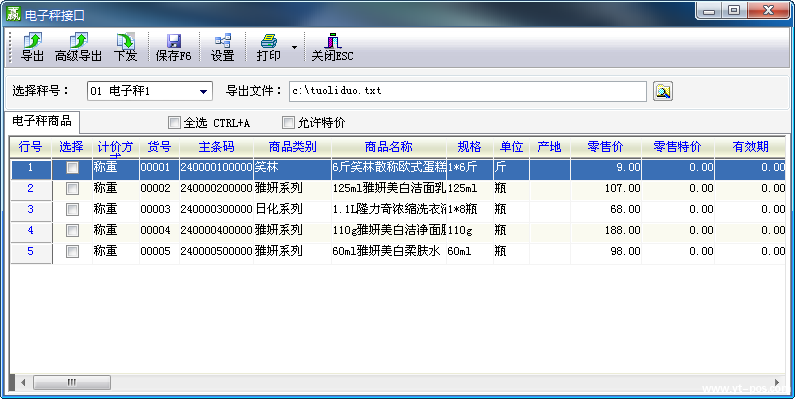Select row number 5 in the grid
The height and width of the screenshot is (399, 795).
[31, 251]
